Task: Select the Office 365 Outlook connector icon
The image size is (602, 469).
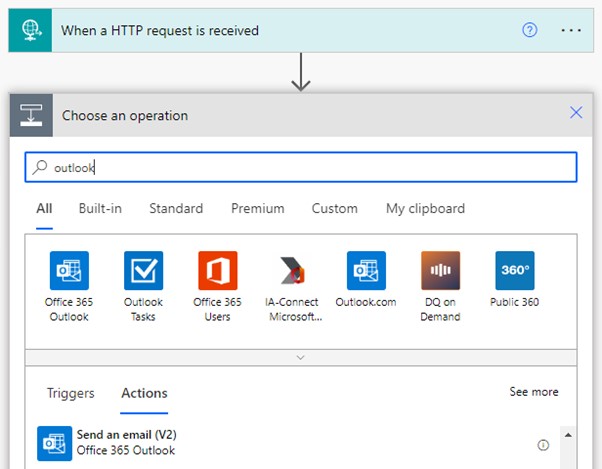Action: point(69,271)
